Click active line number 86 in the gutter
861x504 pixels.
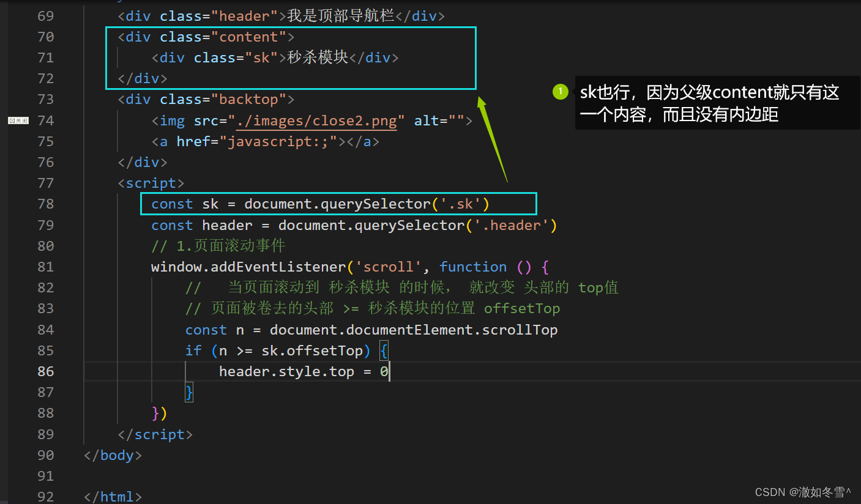[45, 371]
